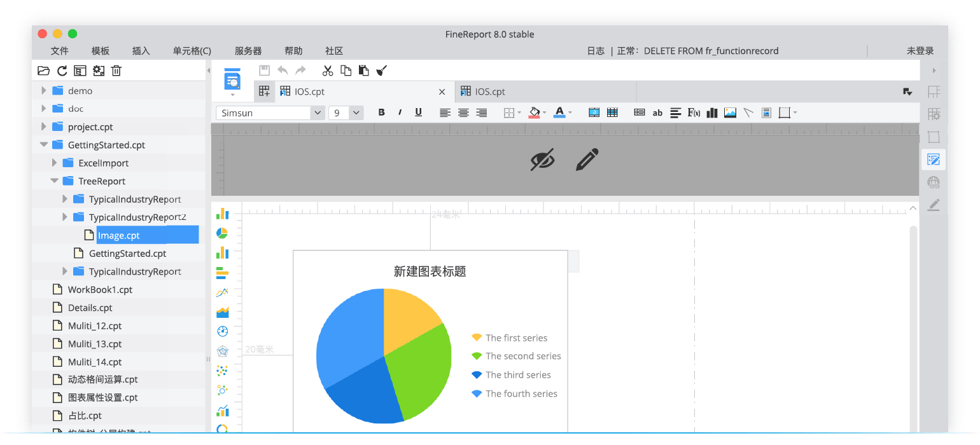The image size is (980, 445).
Task: Open the Simsun font dropdown
Action: coord(318,113)
